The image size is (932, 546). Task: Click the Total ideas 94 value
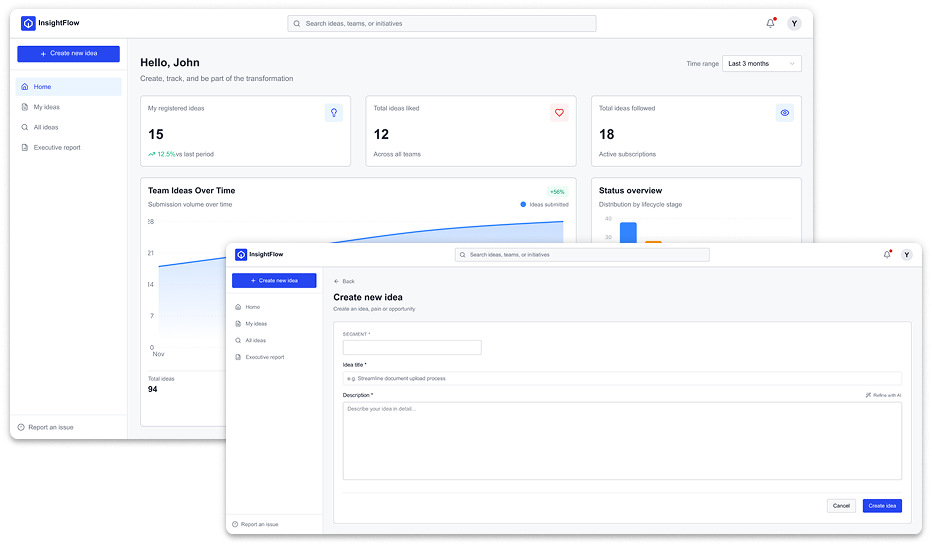click(x=153, y=389)
